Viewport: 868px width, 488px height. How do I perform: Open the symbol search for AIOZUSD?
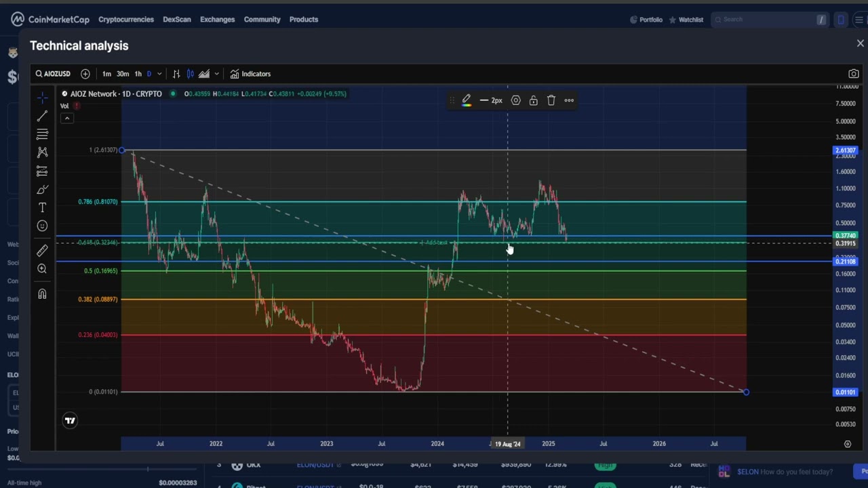coord(53,74)
